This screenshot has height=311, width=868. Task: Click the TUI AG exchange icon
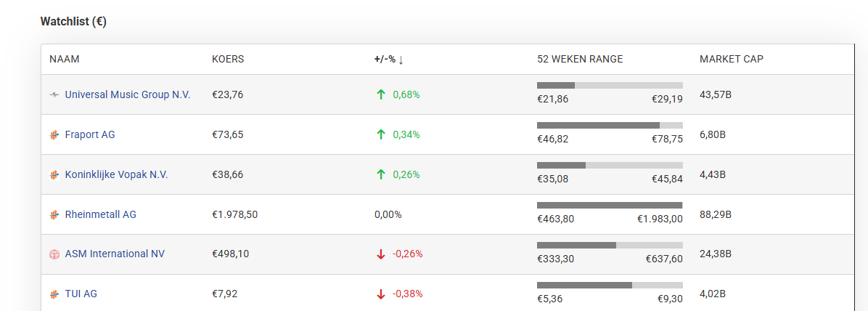[54, 294]
